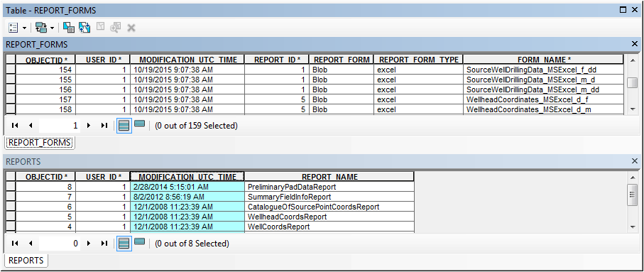Screen dimensions: 644x272
Task: Switch to the REPORTS tab
Action: [26, 260]
